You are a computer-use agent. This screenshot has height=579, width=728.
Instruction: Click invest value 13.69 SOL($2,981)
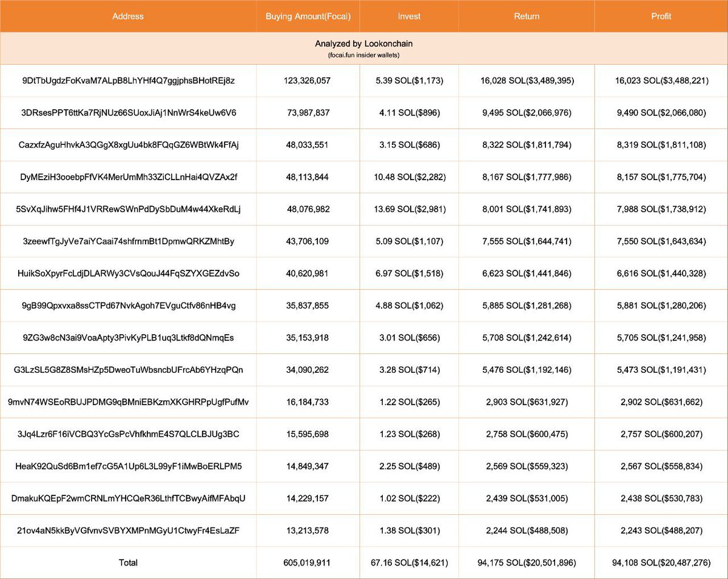408,209
